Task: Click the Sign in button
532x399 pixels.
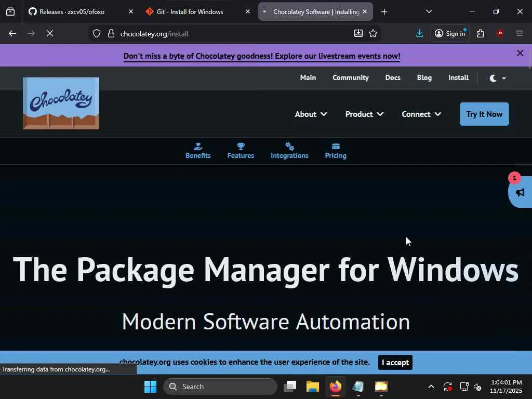Action: [450, 33]
